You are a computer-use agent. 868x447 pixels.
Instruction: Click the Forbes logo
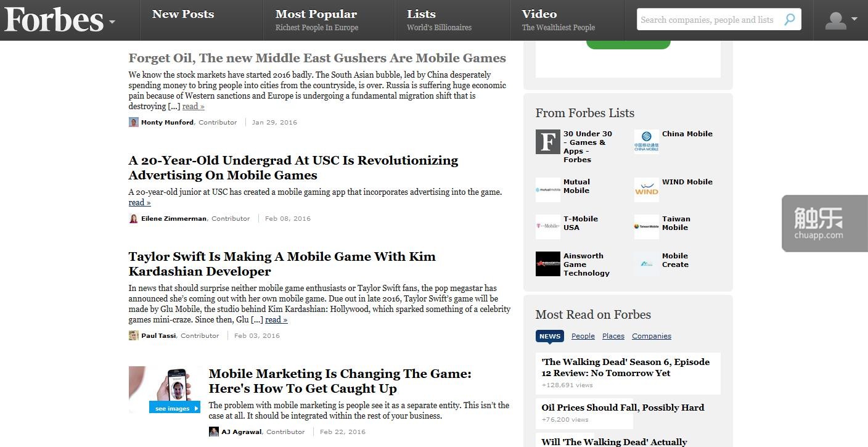tap(54, 20)
